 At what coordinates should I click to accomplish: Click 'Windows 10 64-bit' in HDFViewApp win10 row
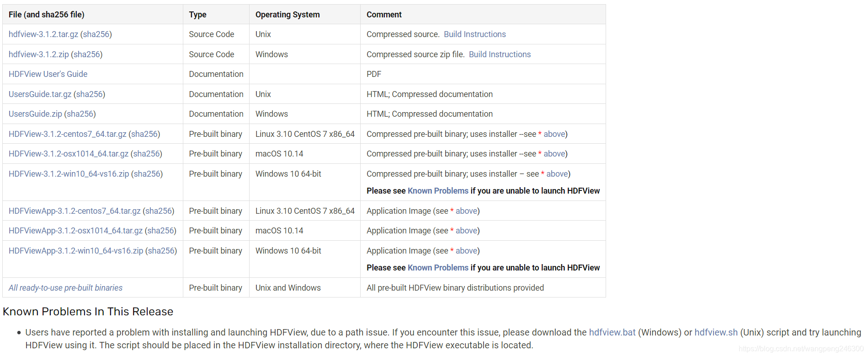tap(288, 251)
